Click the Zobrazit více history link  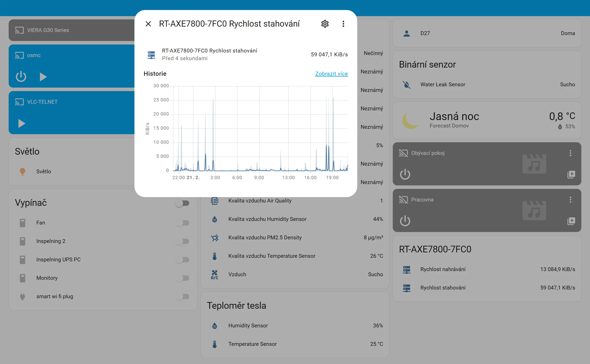click(x=331, y=74)
